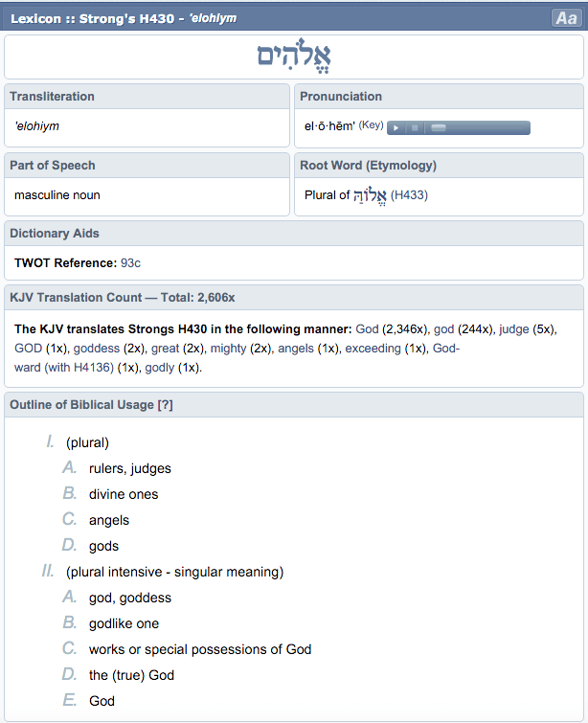Open the "judge" translation link
588x723 pixels.
515,329
